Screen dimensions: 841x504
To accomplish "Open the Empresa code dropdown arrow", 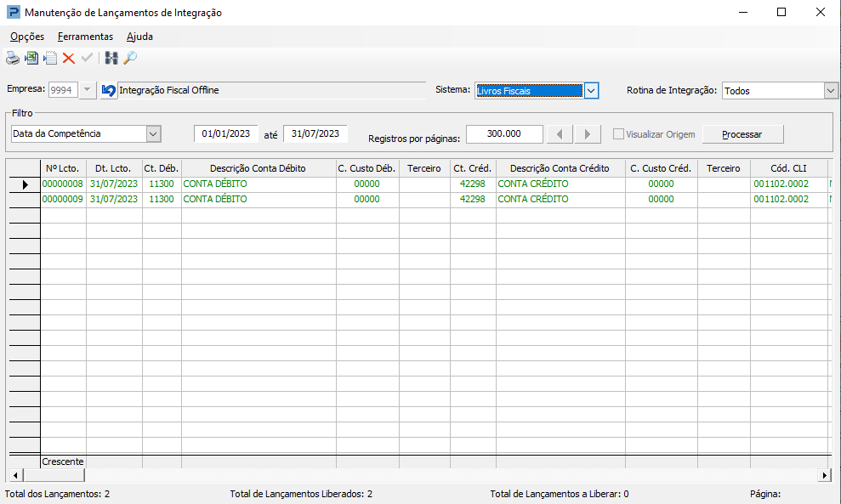I will coord(87,90).
